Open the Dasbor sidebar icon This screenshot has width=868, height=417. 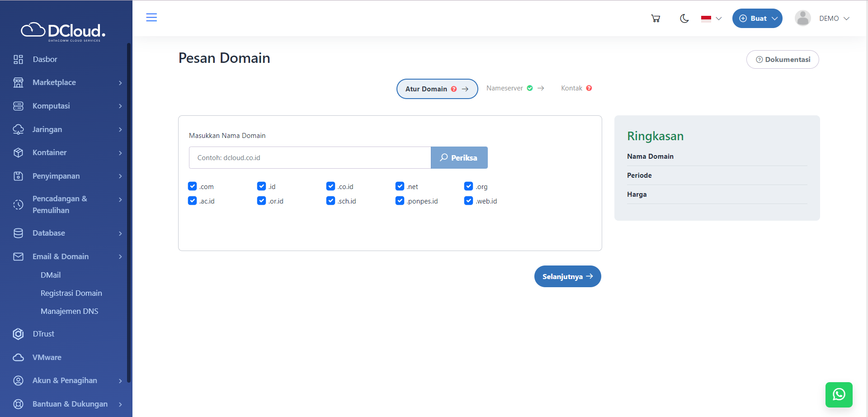[x=18, y=59]
